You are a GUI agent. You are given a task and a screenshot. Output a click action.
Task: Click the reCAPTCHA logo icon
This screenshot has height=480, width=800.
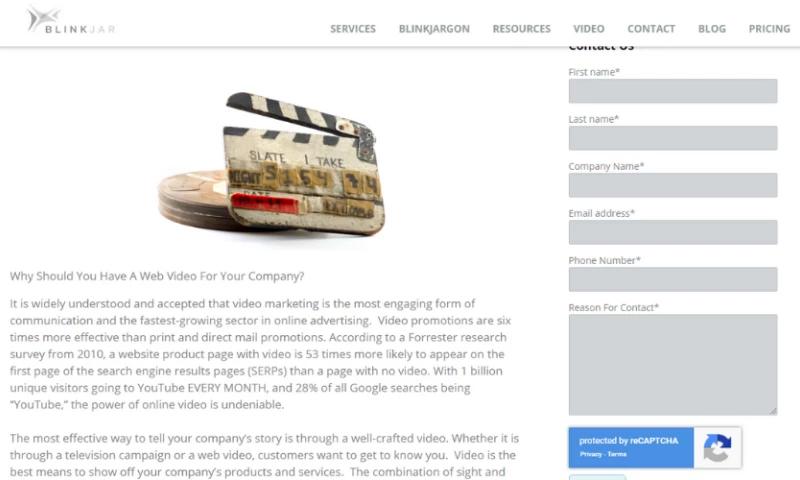pyautogui.click(x=717, y=447)
